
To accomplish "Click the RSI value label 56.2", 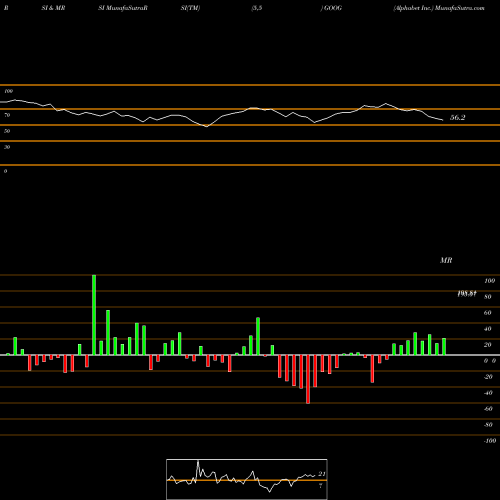I will coord(457,117).
